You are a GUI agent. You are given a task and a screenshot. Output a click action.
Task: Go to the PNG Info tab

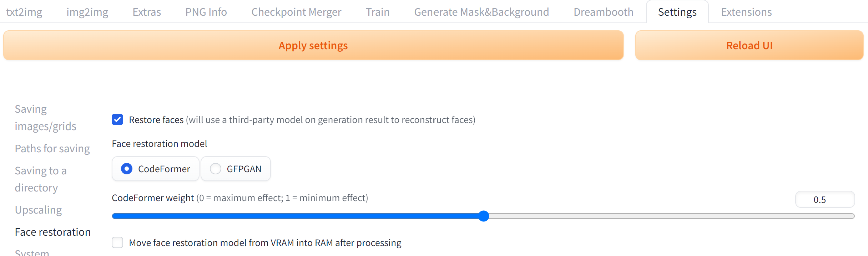point(206,12)
